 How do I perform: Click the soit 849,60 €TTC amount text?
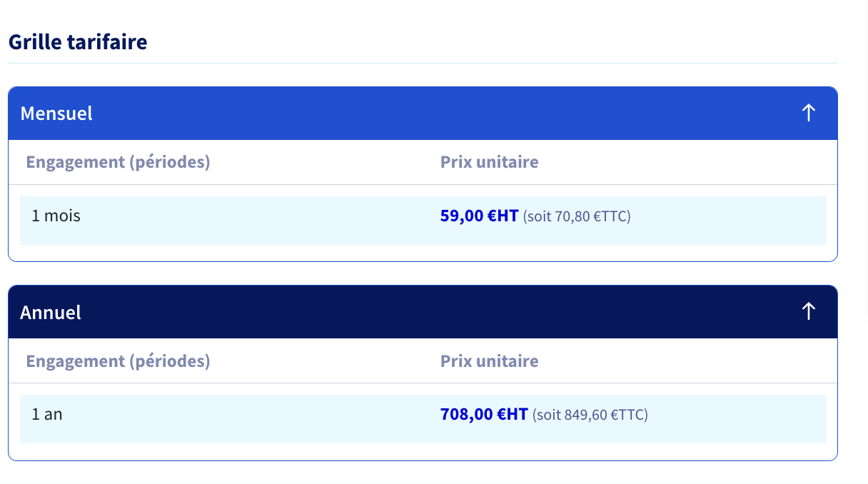(590, 415)
